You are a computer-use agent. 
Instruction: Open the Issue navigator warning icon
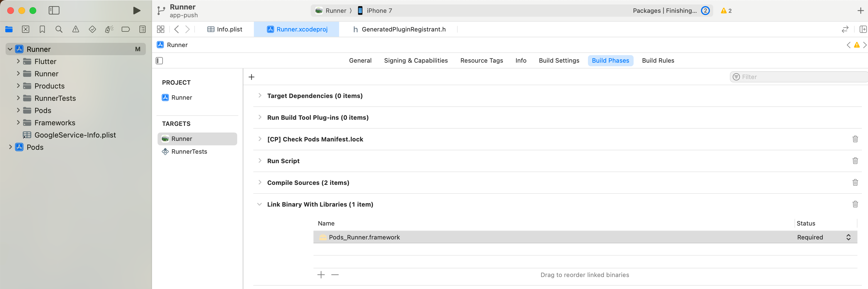click(x=76, y=29)
